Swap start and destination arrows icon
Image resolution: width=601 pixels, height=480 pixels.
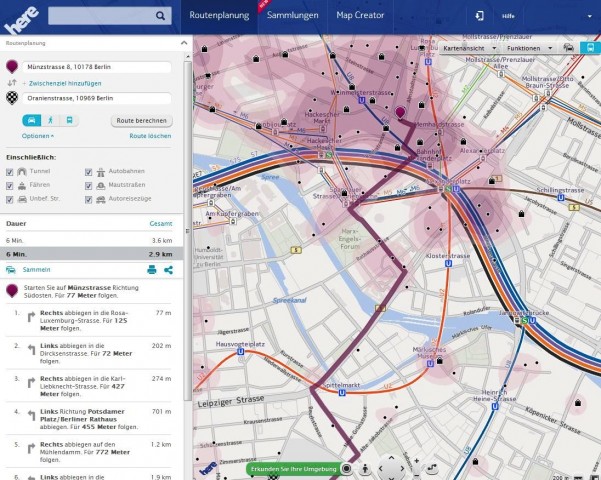tap(12, 82)
